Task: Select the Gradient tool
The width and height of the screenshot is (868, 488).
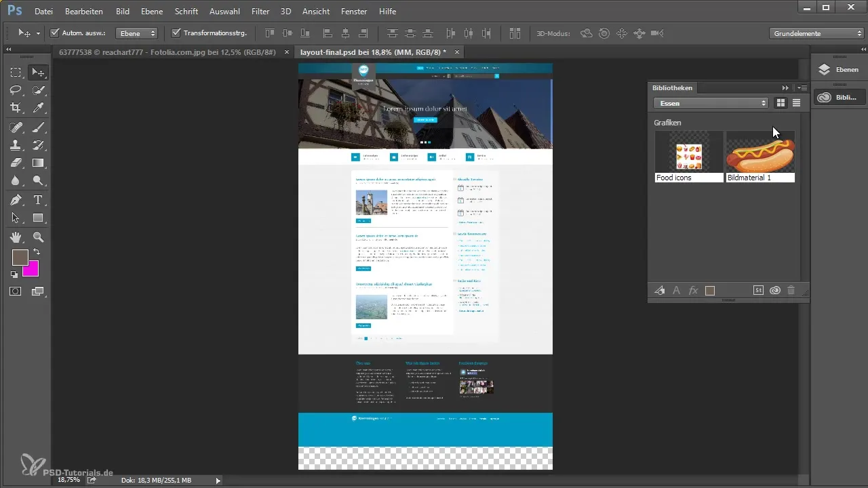Action: (39, 163)
